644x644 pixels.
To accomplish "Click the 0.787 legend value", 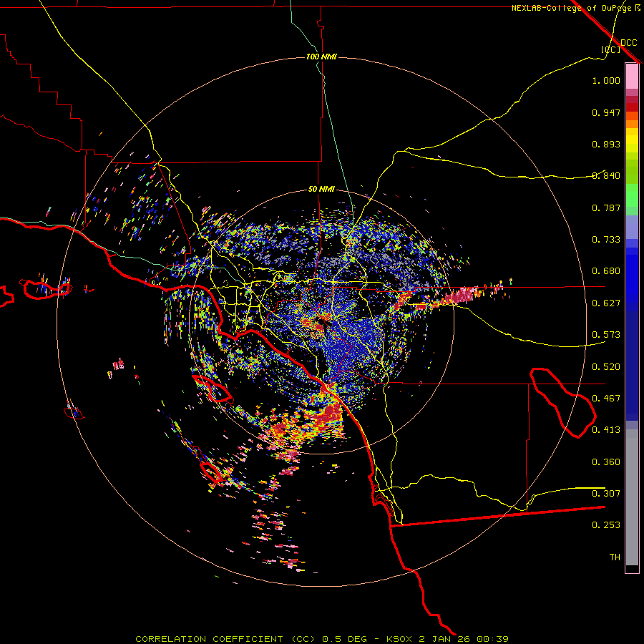I will pos(606,208).
